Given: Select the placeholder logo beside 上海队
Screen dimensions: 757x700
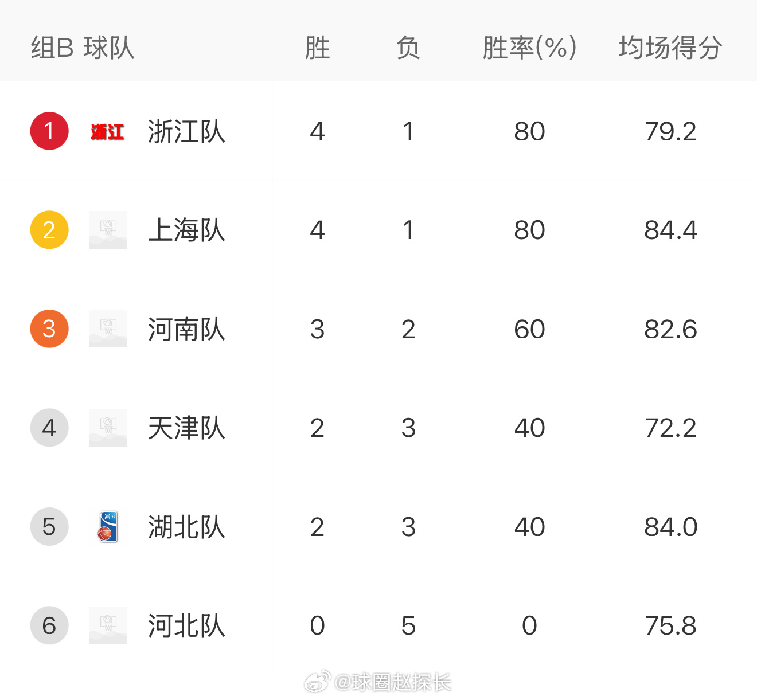Looking at the screenshot, I should coord(108,230).
